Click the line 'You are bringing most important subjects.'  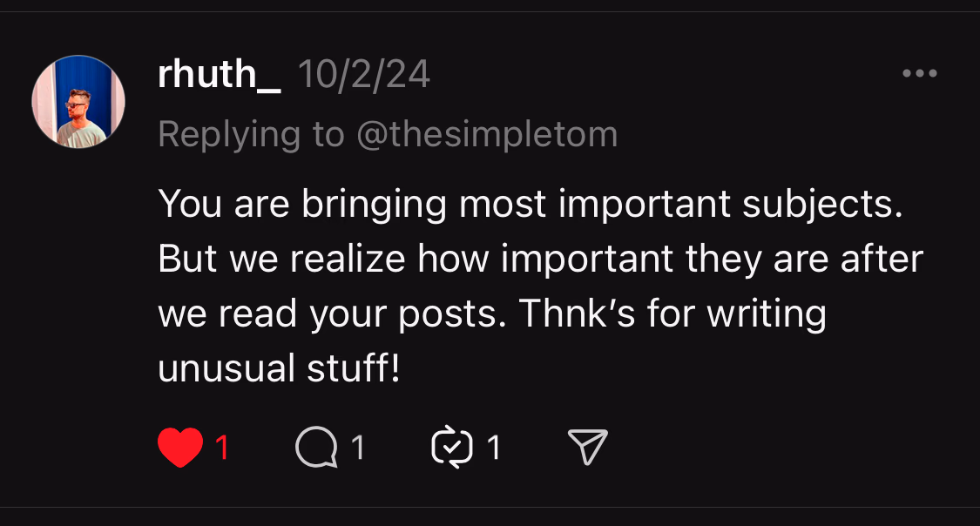pyautogui.click(x=529, y=206)
